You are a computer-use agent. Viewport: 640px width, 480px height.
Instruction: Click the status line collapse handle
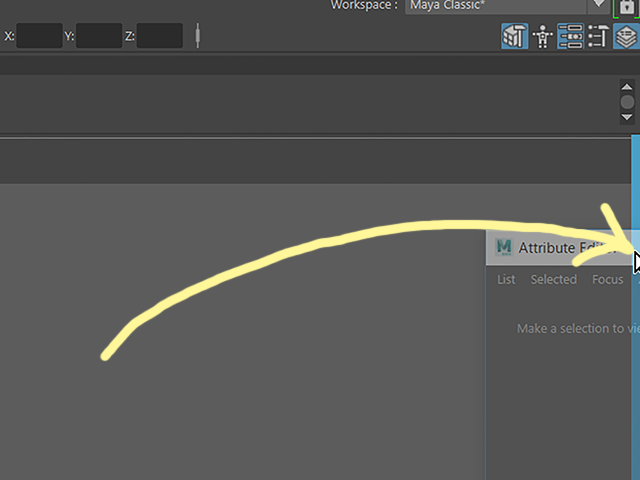tap(198, 36)
